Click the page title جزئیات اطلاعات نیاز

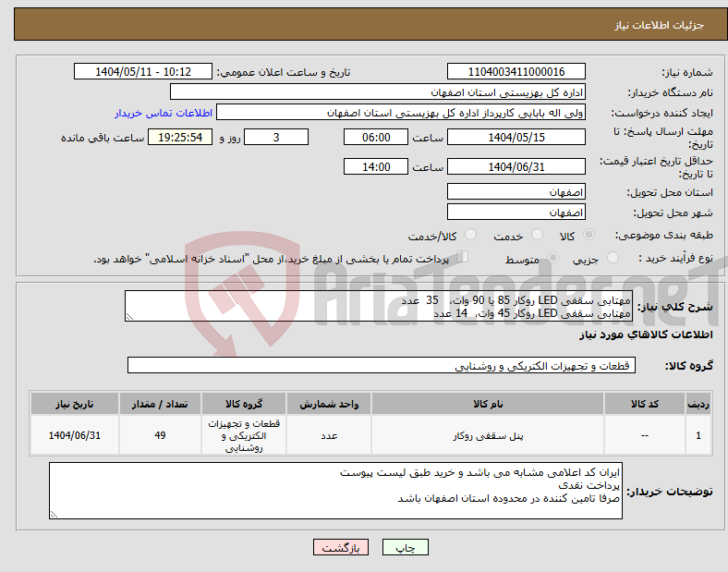tap(660, 25)
